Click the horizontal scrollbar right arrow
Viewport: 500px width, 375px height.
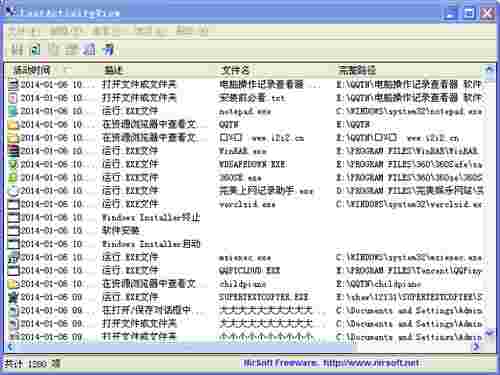(476, 347)
